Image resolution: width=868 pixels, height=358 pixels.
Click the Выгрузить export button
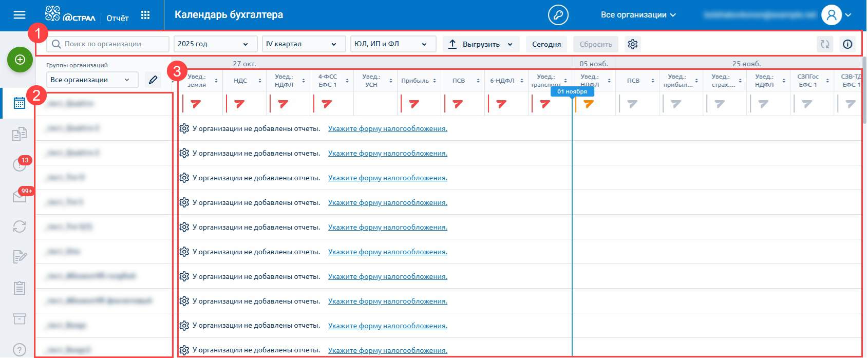pyautogui.click(x=481, y=44)
